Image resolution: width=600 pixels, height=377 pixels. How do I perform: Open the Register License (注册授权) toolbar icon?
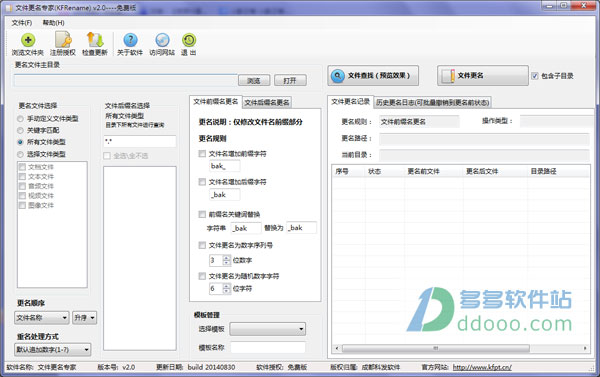coord(62,44)
